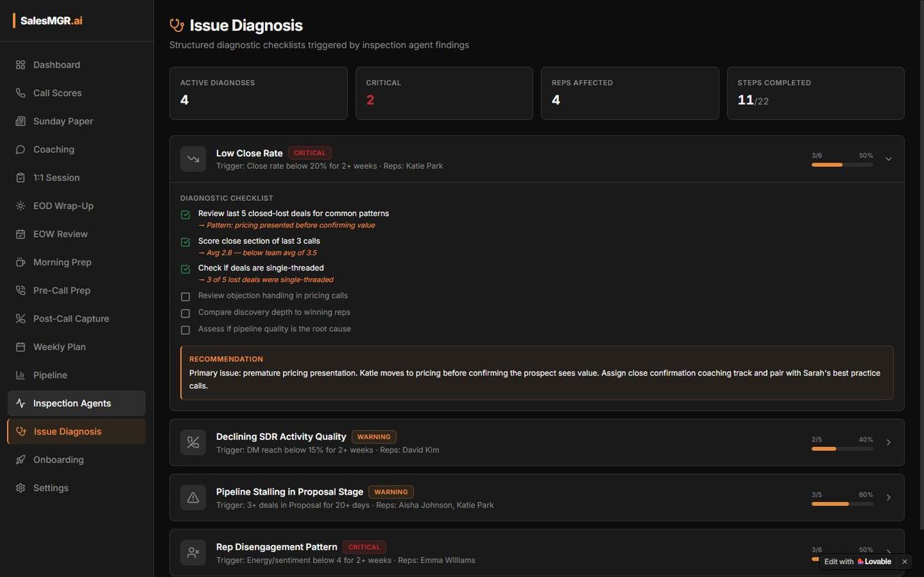Click the Sunday Paper newspaper icon
Screen dimensions: 924x577
(x=20, y=121)
